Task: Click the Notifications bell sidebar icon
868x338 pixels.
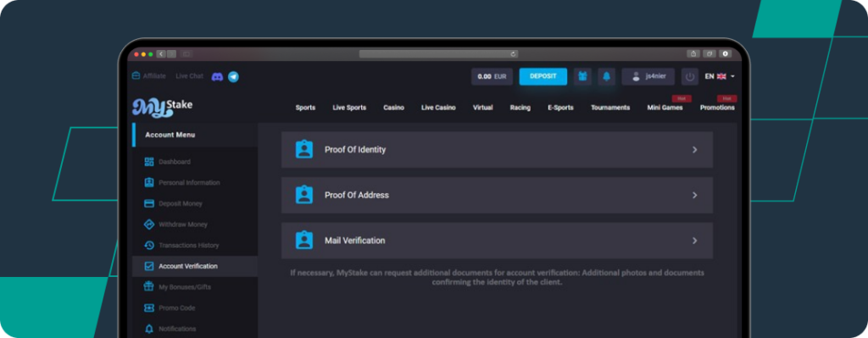Action: (x=149, y=329)
